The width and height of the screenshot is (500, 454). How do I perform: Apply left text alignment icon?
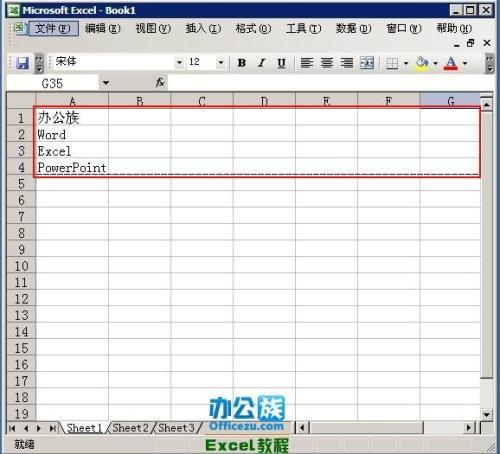(307, 63)
